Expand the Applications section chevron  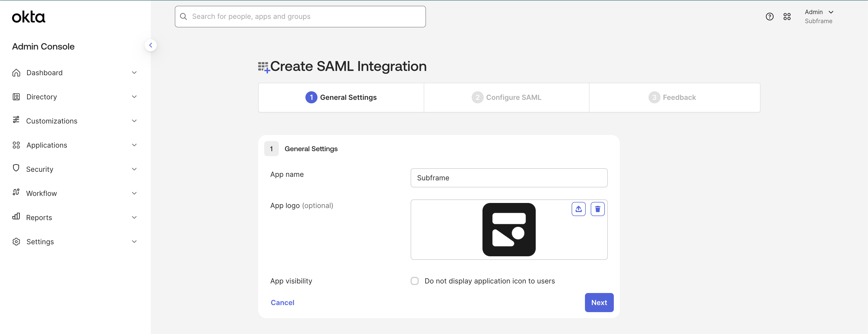(x=134, y=145)
